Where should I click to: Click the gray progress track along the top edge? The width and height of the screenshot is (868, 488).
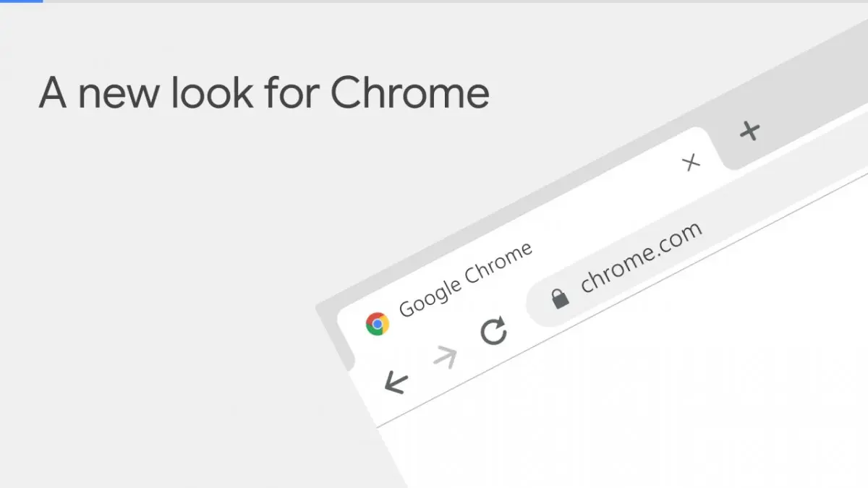[x=434, y=1]
